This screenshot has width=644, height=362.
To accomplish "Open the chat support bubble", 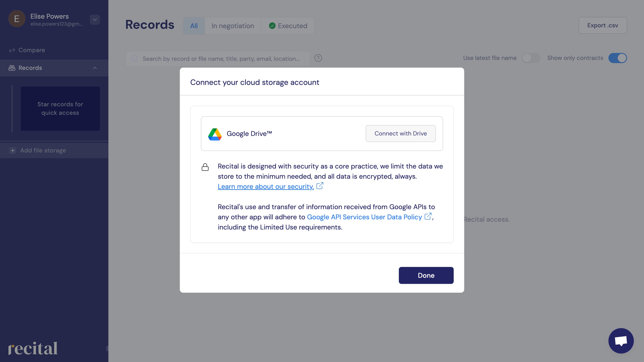I will click(621, 340).
